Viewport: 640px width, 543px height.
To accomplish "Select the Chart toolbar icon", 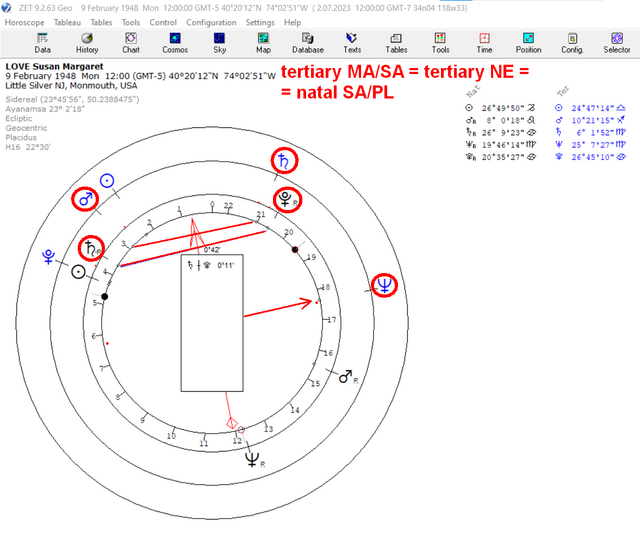I will click(x=131, y=43).
